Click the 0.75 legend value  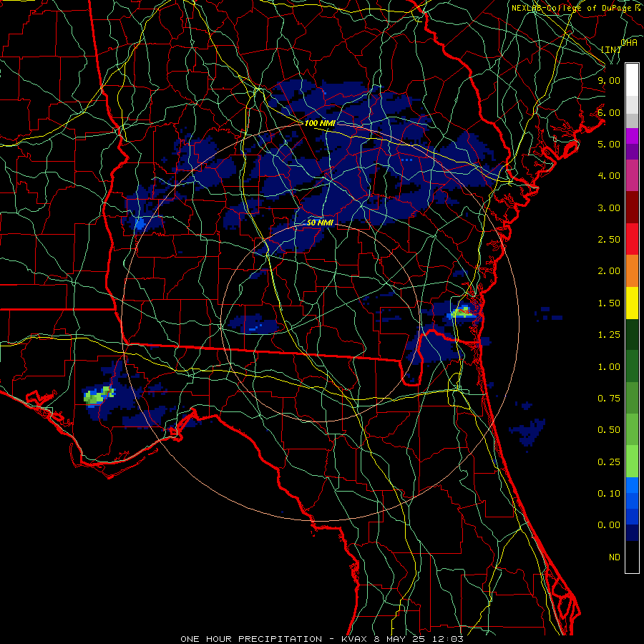(609, 399)
